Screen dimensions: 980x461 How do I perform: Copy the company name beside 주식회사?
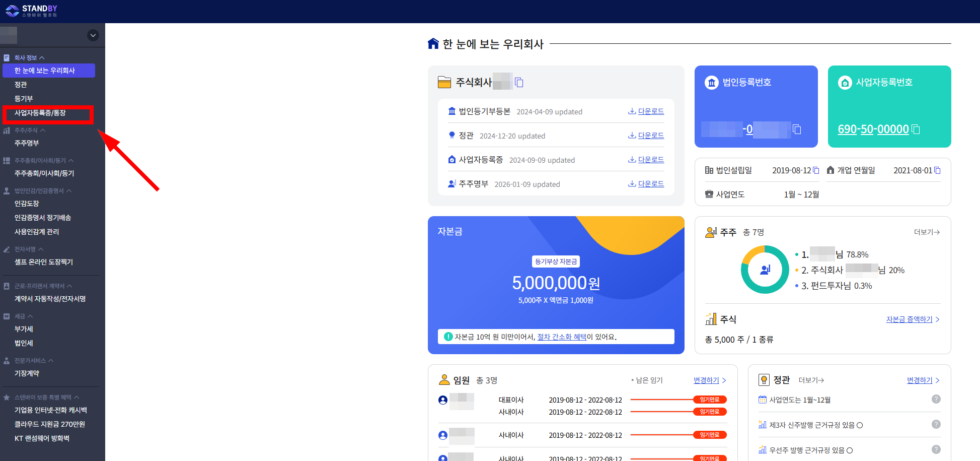tap(519, 82)
